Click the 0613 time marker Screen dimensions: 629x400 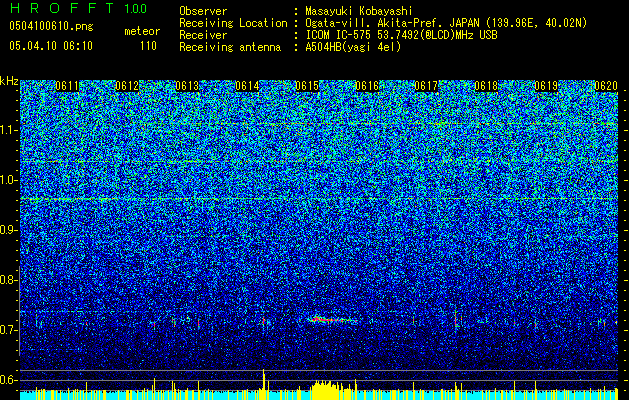(x=187, y=86)
